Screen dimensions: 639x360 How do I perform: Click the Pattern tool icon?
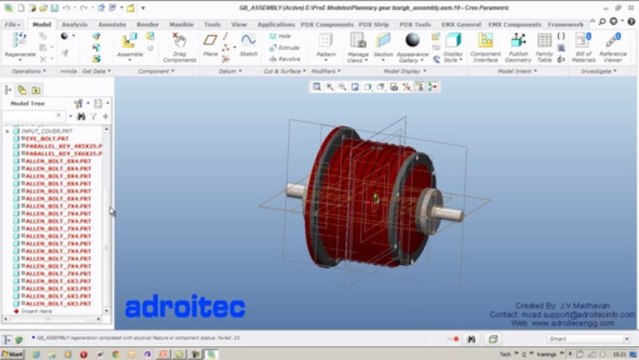pyautogui.click(x=326, y=41)
